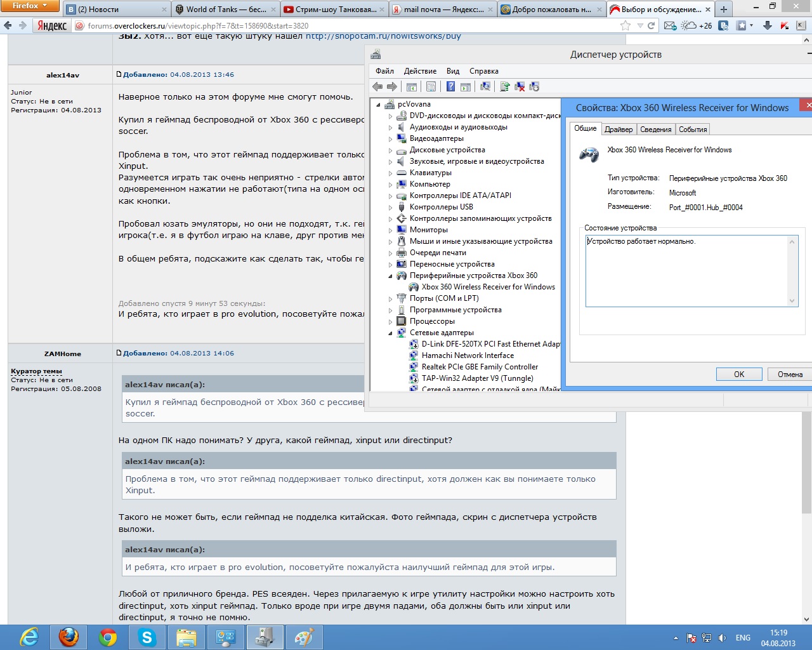This screenshot has width=812, height=650.
Task: Click the VKontakte icon in Firefox toolbar
Action: (723, 25)
